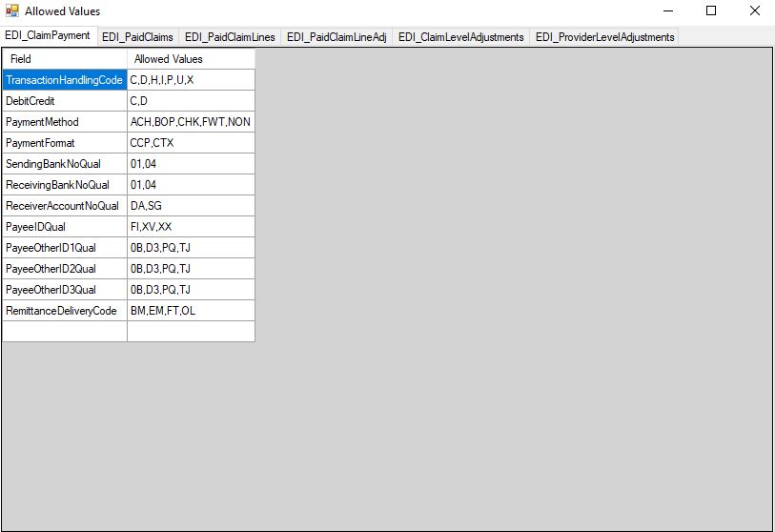Open the EDI_PaidClaims tab
The width and height of the screenshot is (775, 532).
[138, 37]
